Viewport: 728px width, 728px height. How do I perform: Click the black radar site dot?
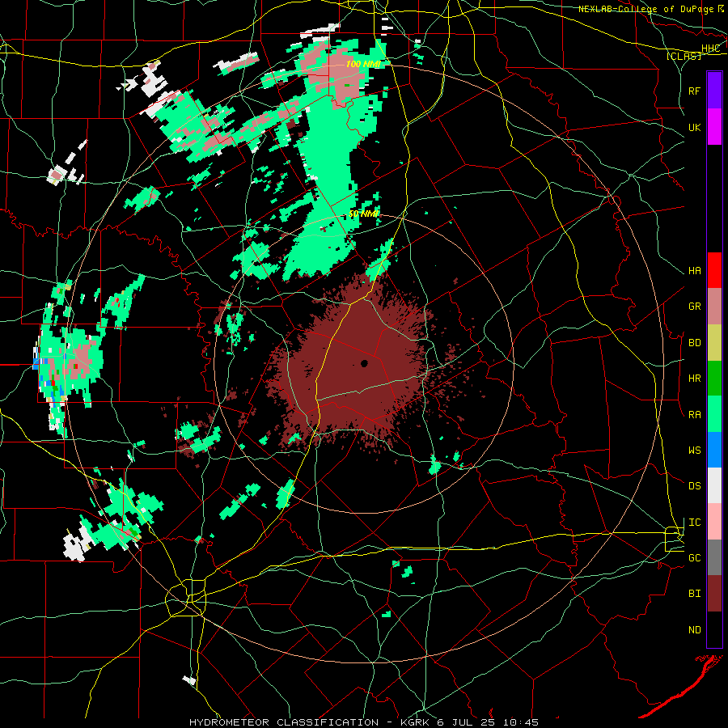(x=365, y=363)
